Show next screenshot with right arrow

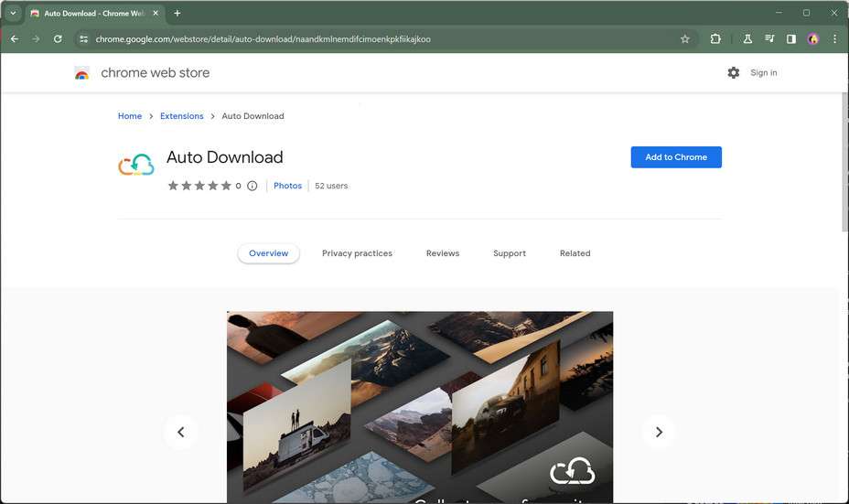pos(658,432)
